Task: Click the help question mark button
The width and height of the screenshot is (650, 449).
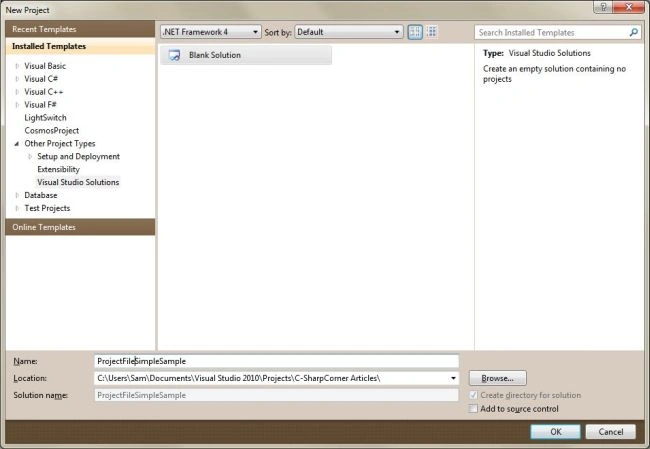Action: point(604,7)
